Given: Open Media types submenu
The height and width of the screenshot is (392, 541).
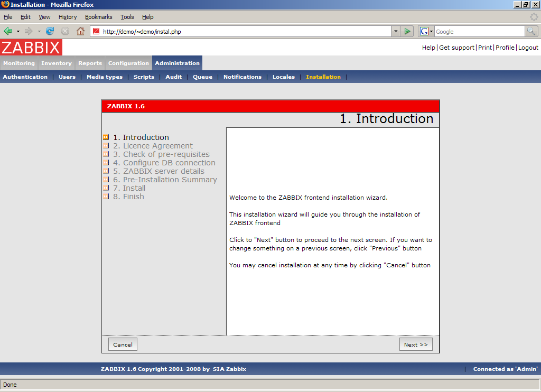Looking at the screenshot, I should [x=105, y=77].
